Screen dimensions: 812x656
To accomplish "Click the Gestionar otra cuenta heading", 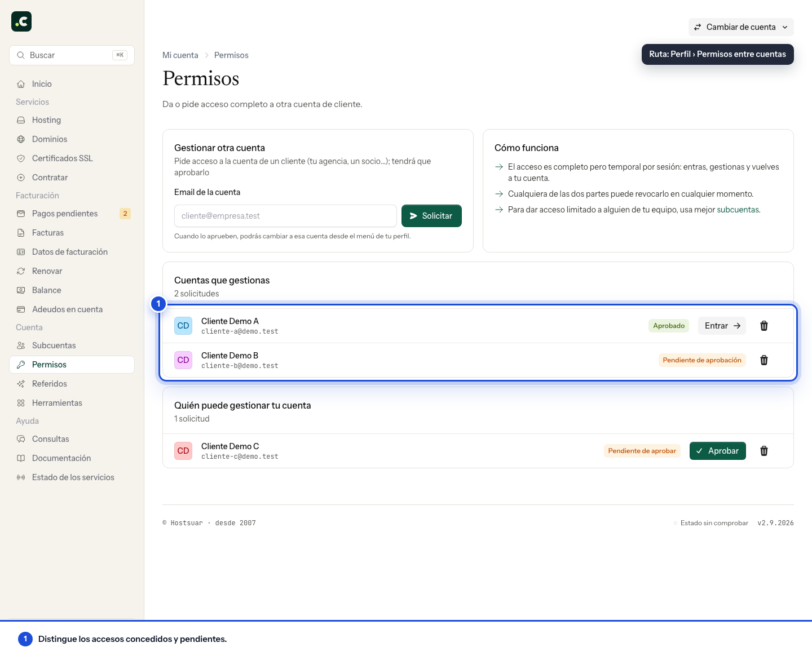I will click(219, 148).
